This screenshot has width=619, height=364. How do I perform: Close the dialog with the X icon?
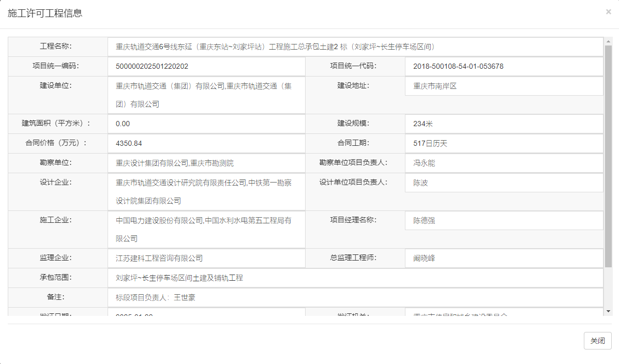pyautogui.click(x=608, y=12)
